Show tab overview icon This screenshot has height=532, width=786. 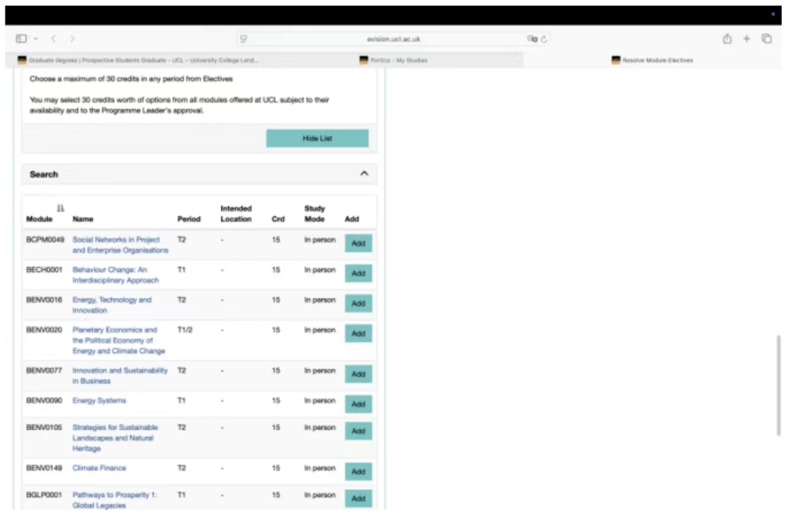click(766, 39)
